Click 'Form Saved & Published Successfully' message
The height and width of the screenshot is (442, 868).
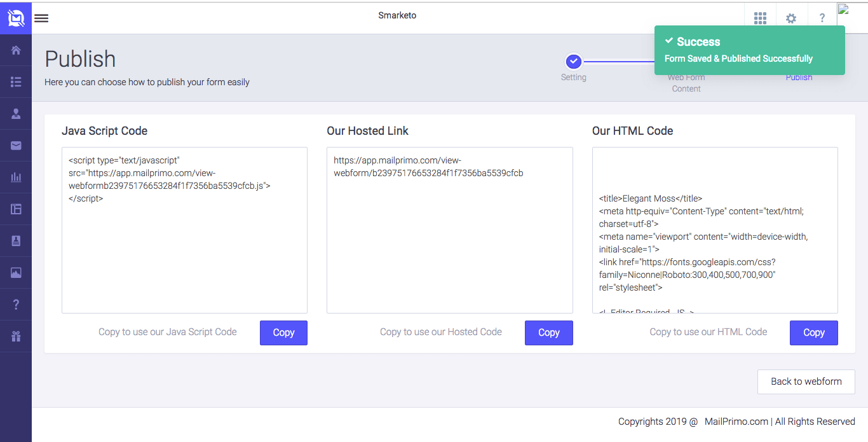pos(739,59)
